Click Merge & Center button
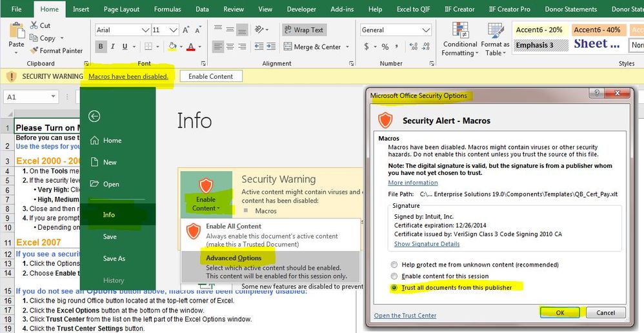Viewport: 644px width, 333px height. (x=312, y=47)
